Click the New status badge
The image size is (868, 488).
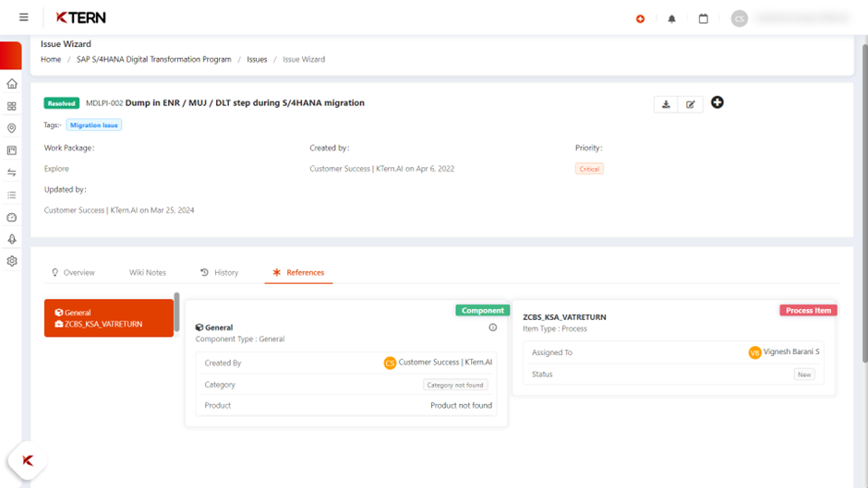click(804, 375)
